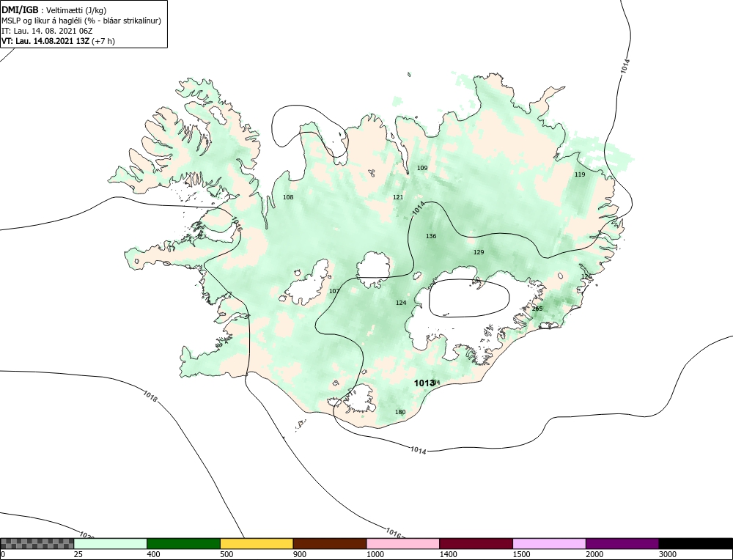Pick the dark maroon 1400–1500 legend swatch

tap(476, 543)
